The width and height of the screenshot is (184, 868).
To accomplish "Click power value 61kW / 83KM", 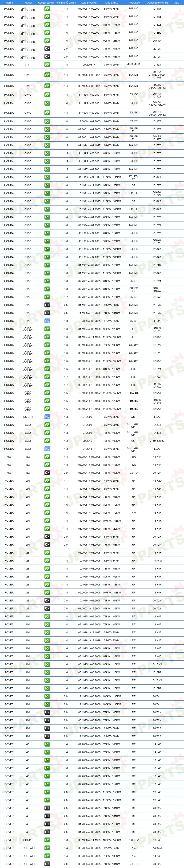I will tap(112, 321).
